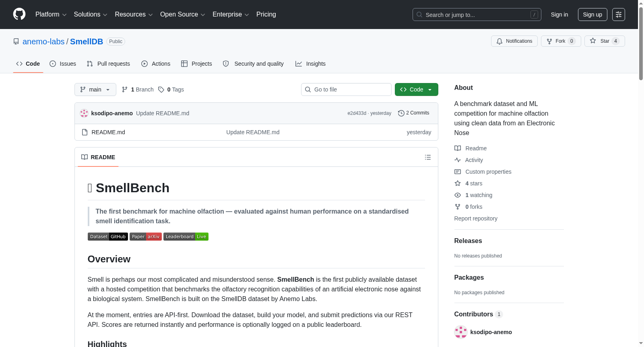The width and height of the screenshot is (644, 347).
Task: Click the ksodipo-anemo avatar in commit row
Action: [x=84, y=113]
